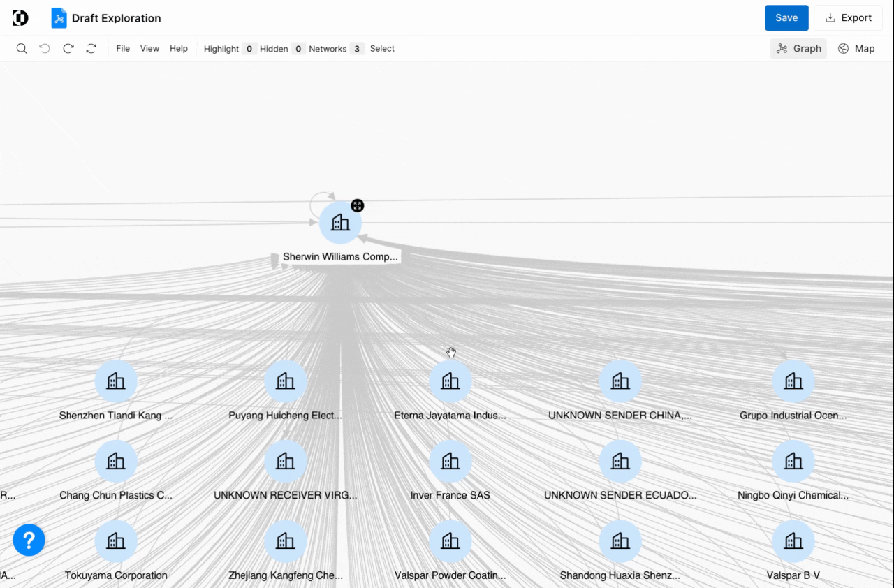Select the Inver France SAS node
The image size is (894, 588).
[450, 461]
